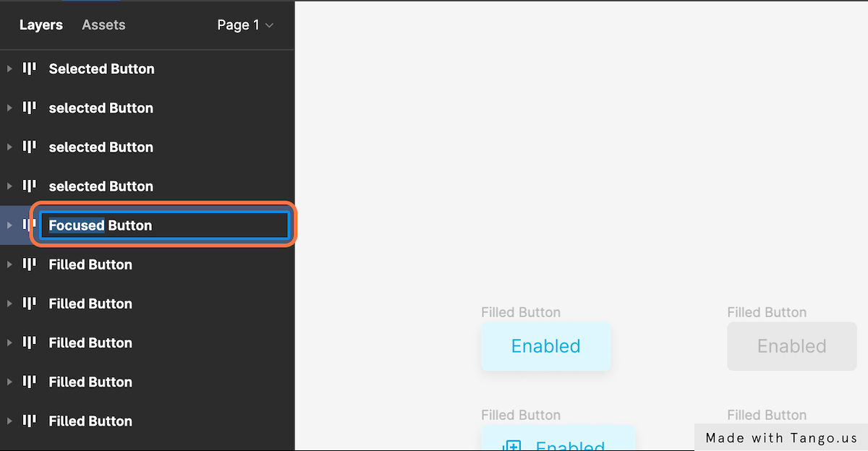Click the Filled Button label above the blue button

click(x=521, y=312)
